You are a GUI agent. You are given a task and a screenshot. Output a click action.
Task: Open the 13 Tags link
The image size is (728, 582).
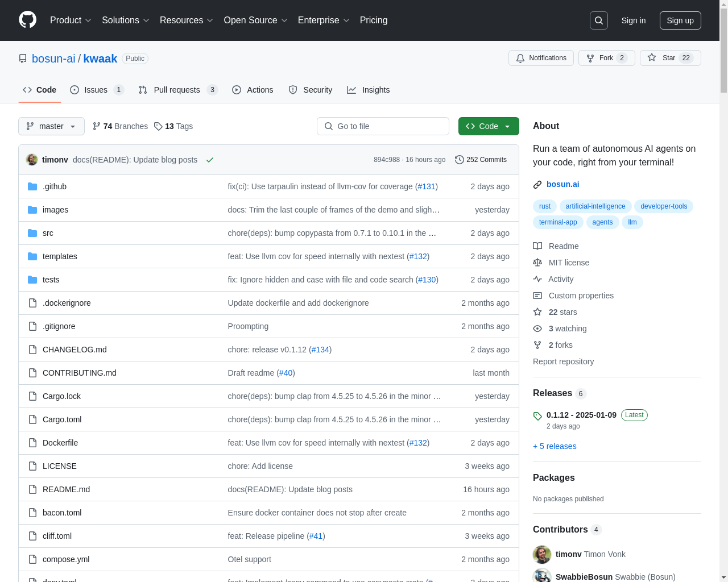(x=173, y=126)
